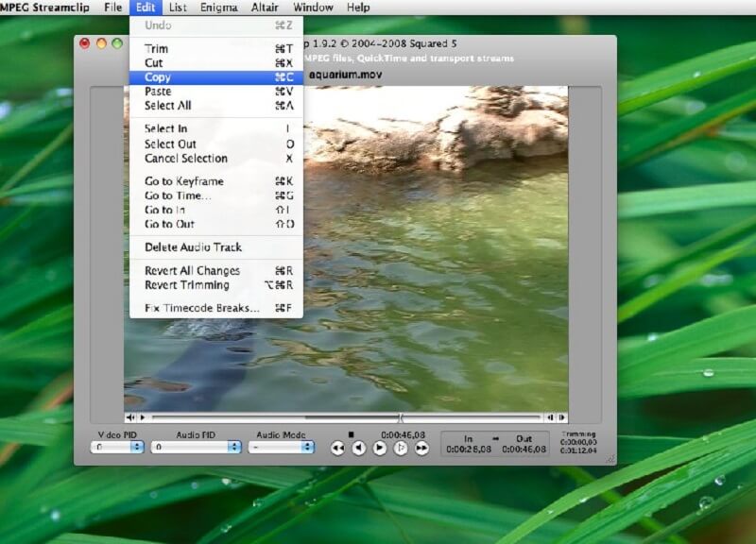Click the rewind playback icon
This screenshot has height=544, width=756.
coord(336,447)
